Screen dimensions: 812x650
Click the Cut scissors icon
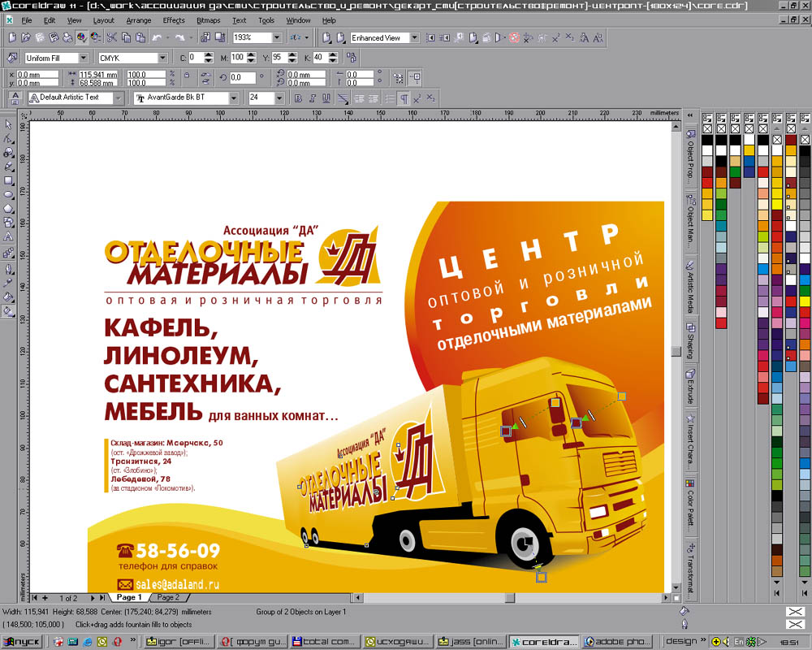112,37
